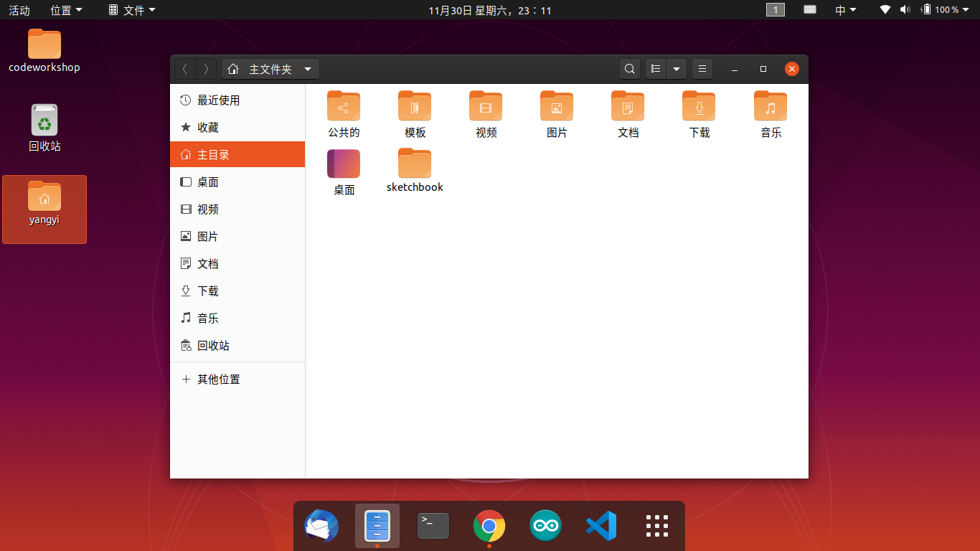Select 最近使用 in the sidebar
This screenshot has height=551, width=980.
(x=237, y=100)
